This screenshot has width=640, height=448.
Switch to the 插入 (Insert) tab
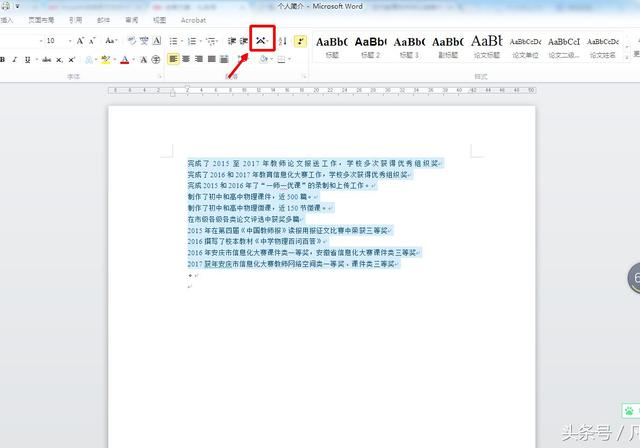click(x=7, y=20)
